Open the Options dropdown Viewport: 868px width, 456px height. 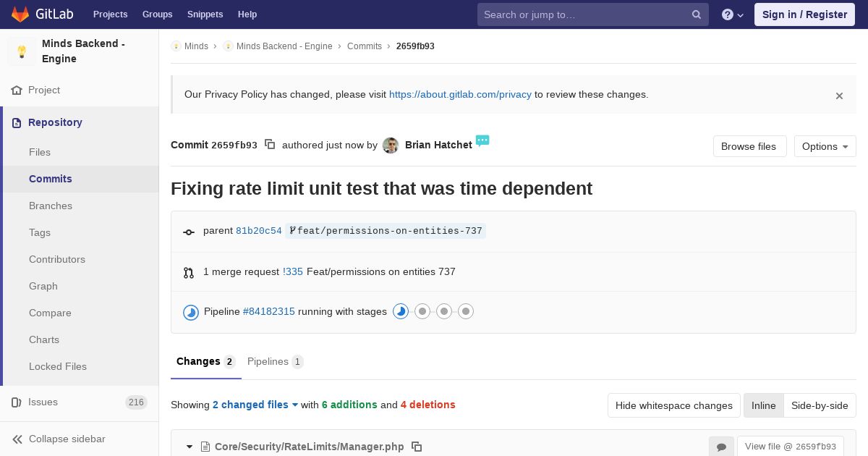point(825,146)
